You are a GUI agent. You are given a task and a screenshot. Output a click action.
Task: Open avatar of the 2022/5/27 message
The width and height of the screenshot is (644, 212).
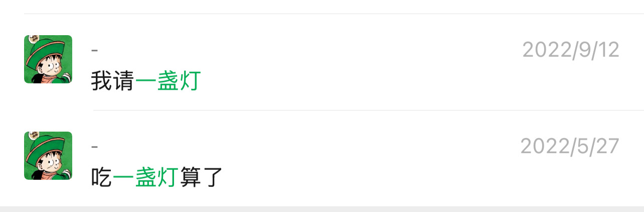tap(48, 156)
